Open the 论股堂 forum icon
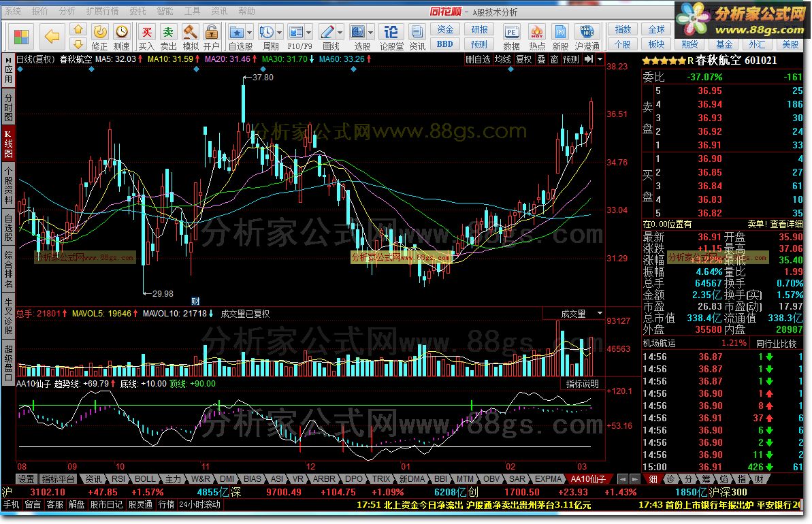This screenshot has height=524, width=812. pyautogui.click(x=391, y=32)
